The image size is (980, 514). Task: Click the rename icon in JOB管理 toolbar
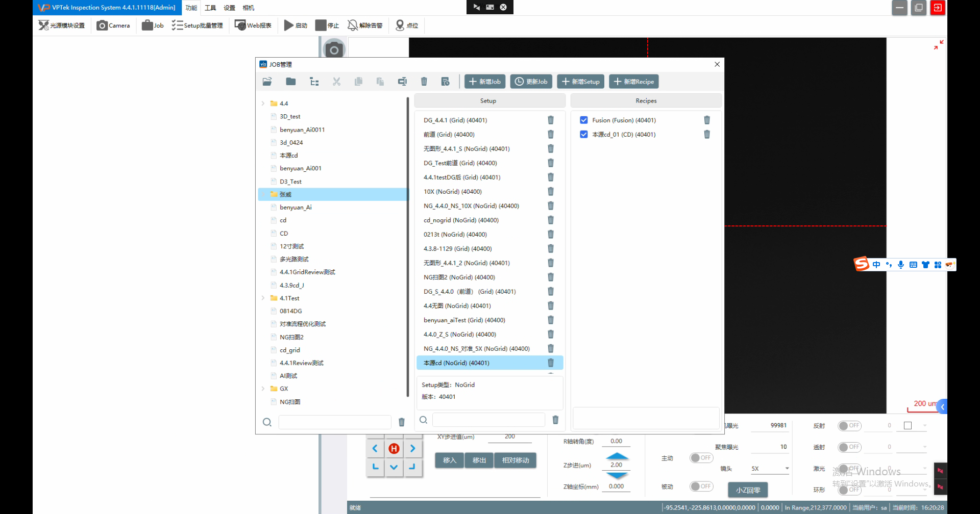coord(402,82)
